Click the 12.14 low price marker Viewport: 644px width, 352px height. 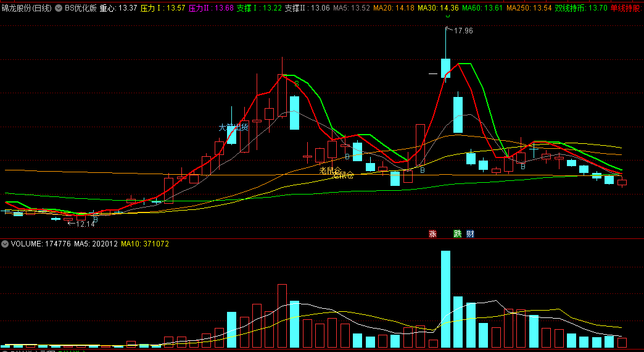tap(85, 224)
